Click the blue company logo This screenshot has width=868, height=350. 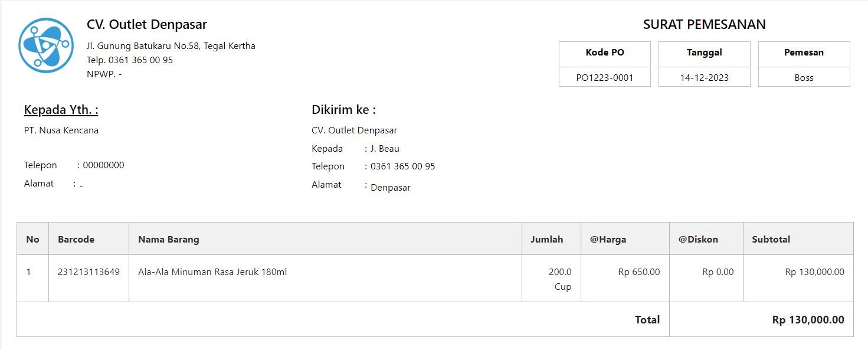pos(46,45)
